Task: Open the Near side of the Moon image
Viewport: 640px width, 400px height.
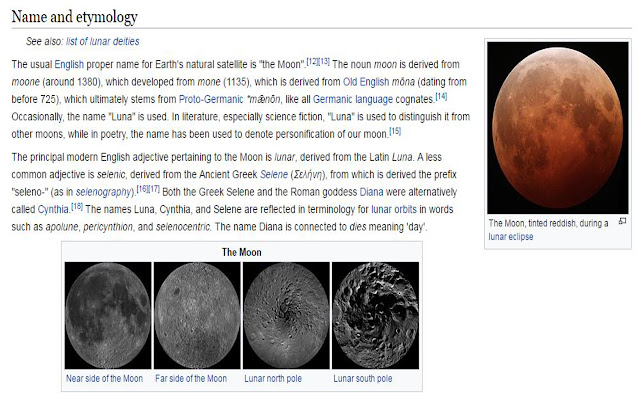Action: 108,314
